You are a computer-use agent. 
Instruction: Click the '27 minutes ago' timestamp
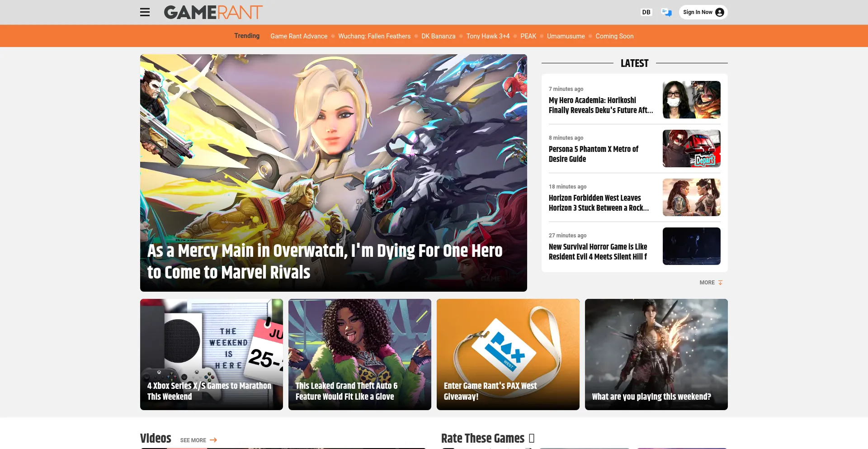point(568,236)
